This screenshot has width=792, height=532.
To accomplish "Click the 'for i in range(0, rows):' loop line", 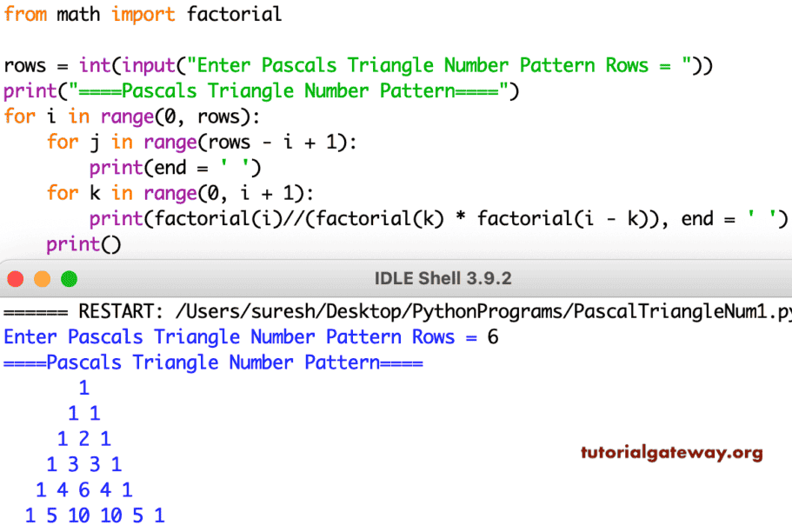I will point(130,116).
